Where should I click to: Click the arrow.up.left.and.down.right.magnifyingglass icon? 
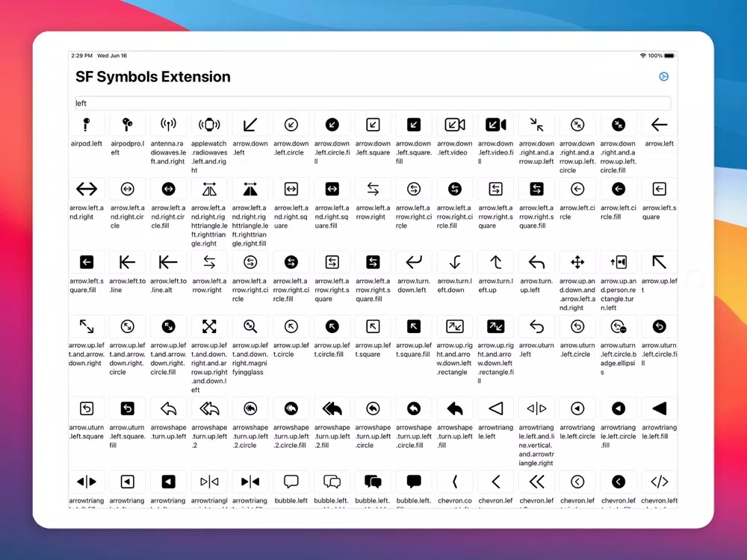click(x=250, y=327)
